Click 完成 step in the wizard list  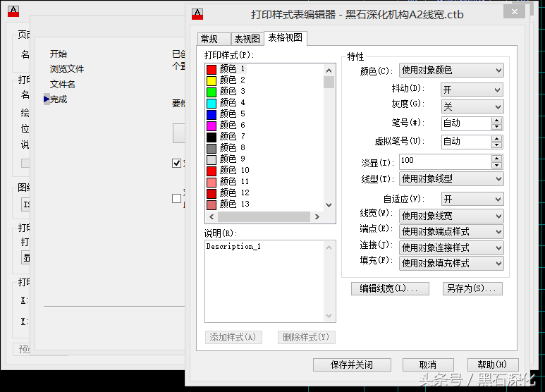point(59,99)
